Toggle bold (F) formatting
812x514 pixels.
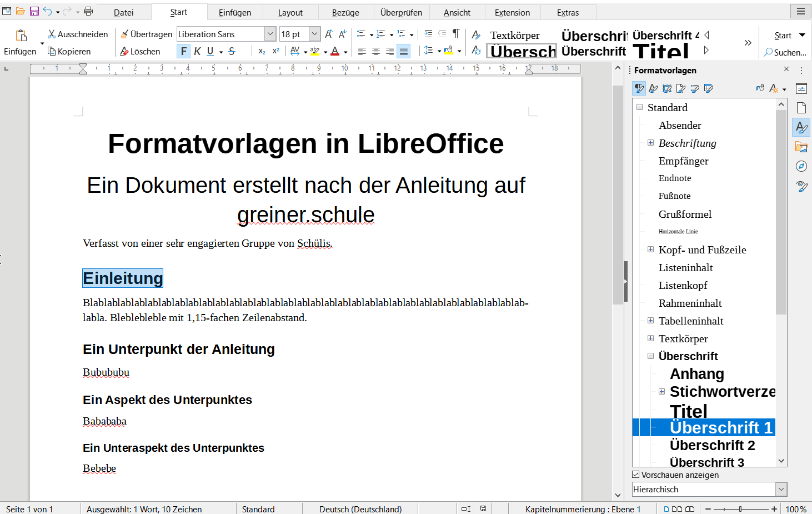tap(184, 51)
